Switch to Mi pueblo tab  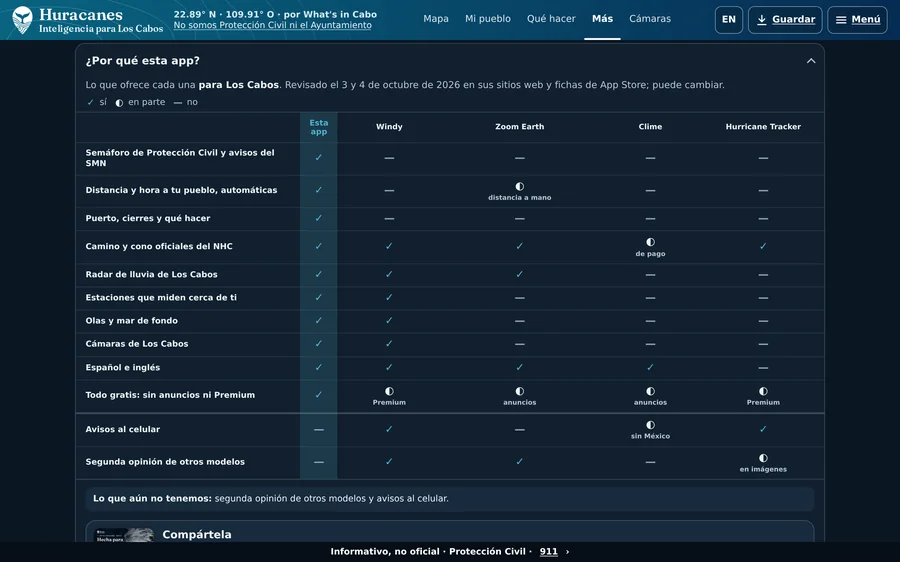pyautogui.click(x=487, y=19)
